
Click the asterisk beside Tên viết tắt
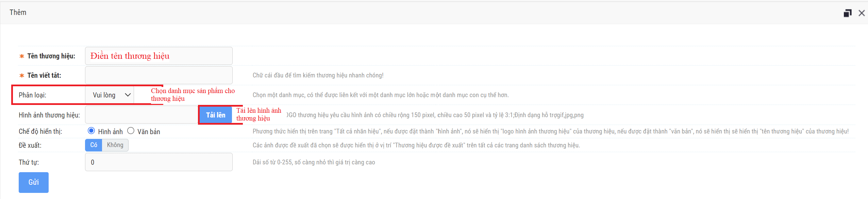[x=22, y=76]
